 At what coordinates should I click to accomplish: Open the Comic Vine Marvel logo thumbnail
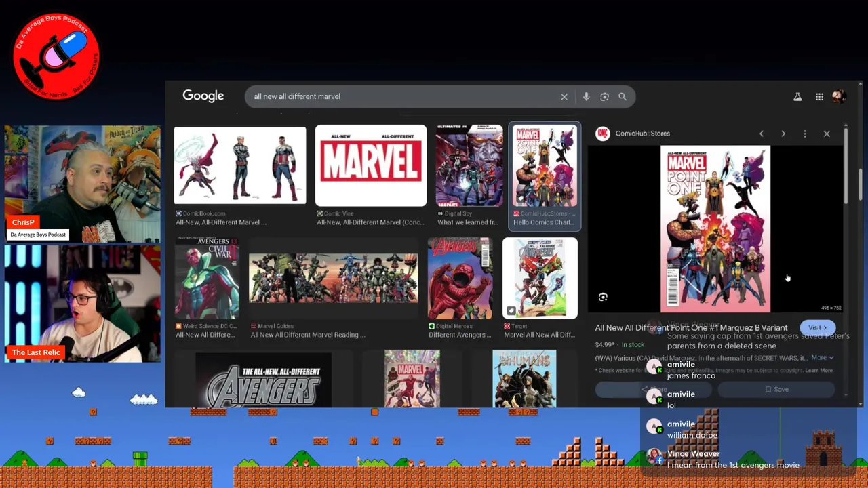[371, 165]
